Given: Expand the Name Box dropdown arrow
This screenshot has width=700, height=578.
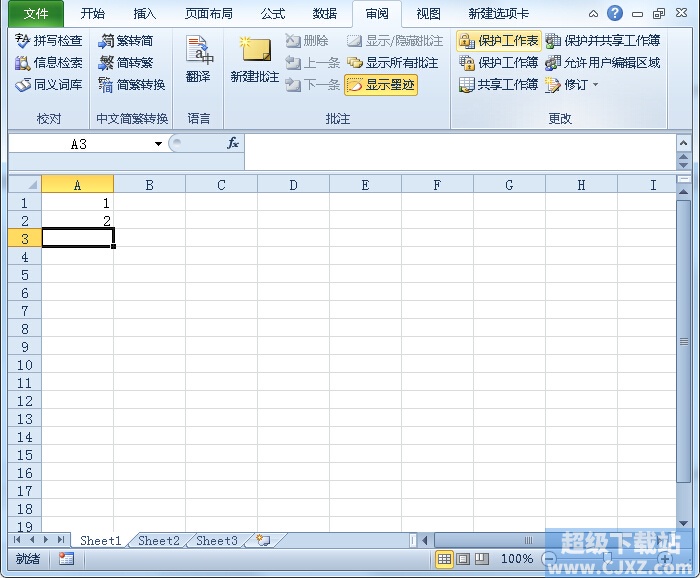Looking at the screenshot, I should 158,144.
